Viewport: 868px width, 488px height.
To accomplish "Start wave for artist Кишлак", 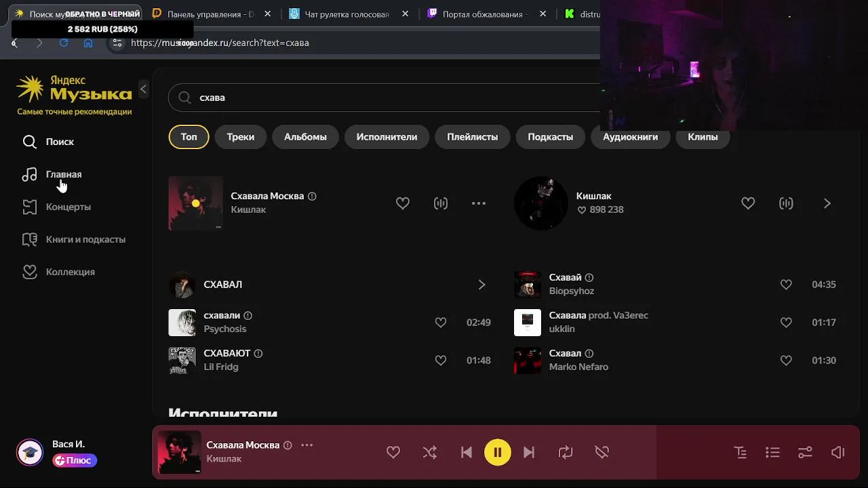I will point(786,203).
